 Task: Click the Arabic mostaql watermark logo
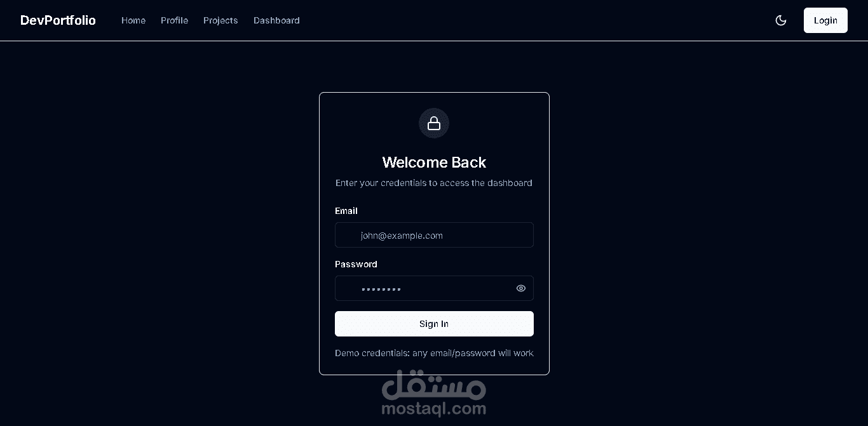(x=434, y=385)
